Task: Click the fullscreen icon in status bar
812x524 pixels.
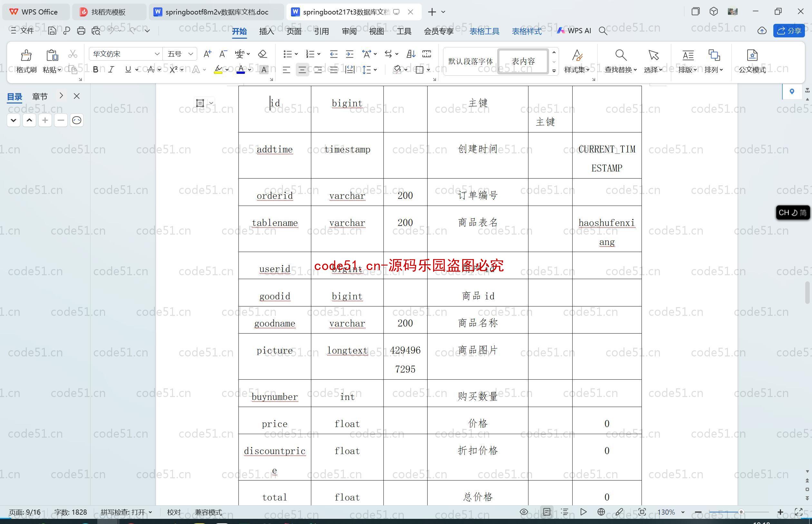Action: pos(798,512)
